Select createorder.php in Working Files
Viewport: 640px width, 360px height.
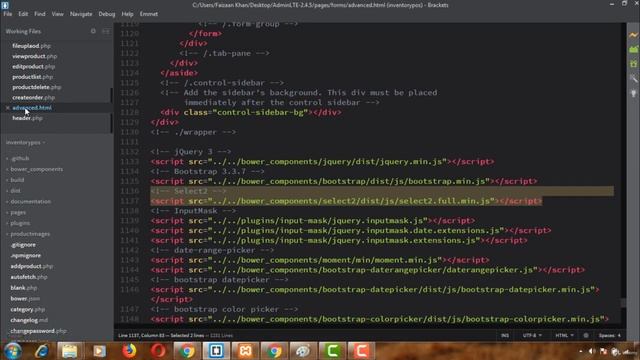(x=33, y=98)
